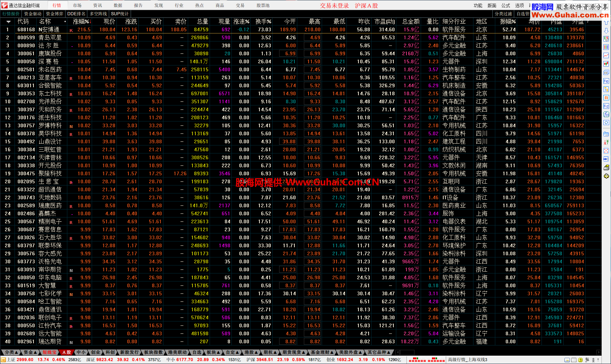This screenshot has height=364, width=611.
Task: Open the f(x) formula icon
Action: point(606,115)
